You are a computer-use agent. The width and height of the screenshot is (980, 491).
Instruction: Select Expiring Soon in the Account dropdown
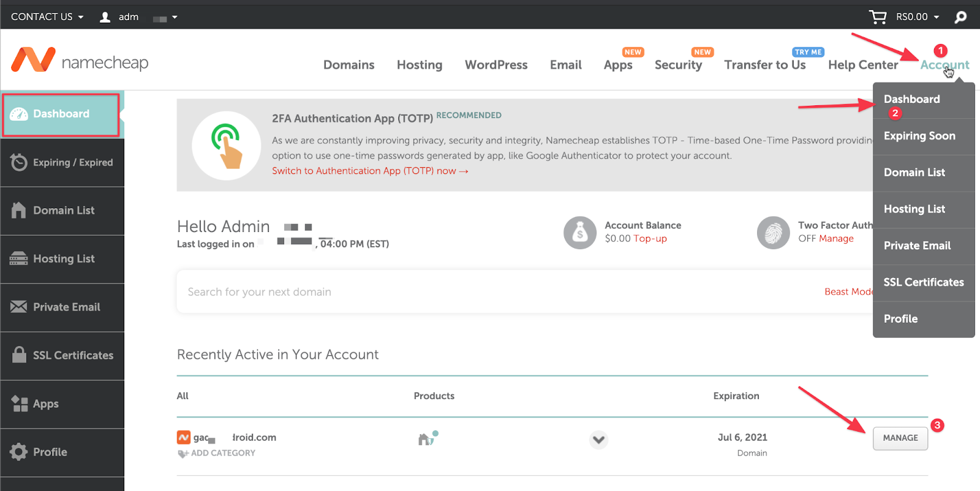(924, 136)
